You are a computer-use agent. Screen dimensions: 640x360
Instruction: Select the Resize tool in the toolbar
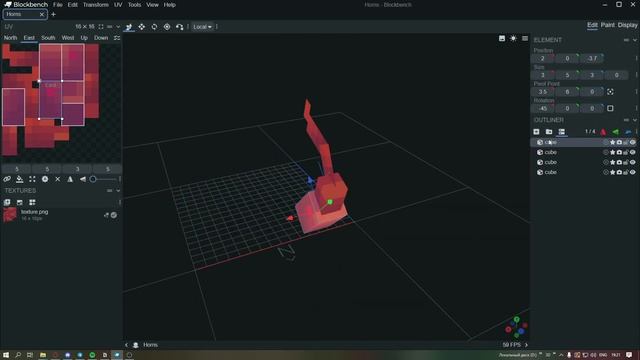click(142, 27)
